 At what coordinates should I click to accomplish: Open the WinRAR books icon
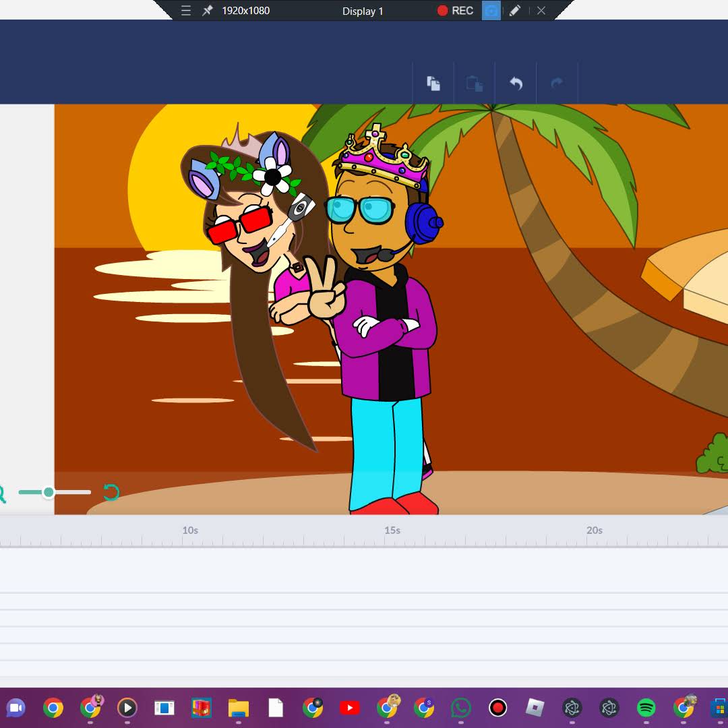202,708
